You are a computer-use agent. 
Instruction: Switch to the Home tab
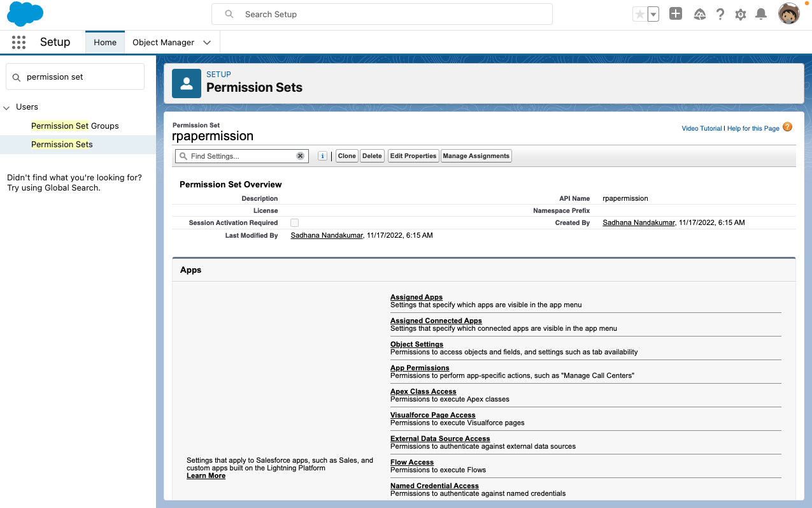(105, 42)
